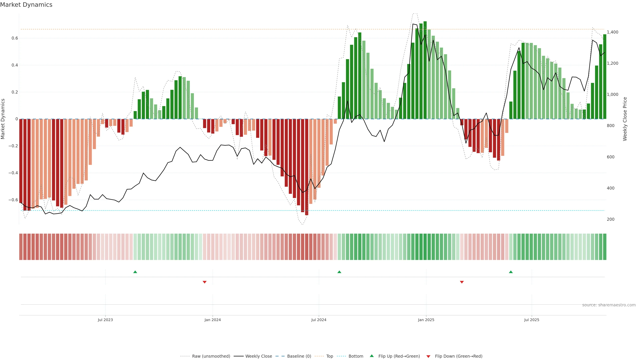
Task: Toggle Weekly Close legend item
Action: click(258, 356)
